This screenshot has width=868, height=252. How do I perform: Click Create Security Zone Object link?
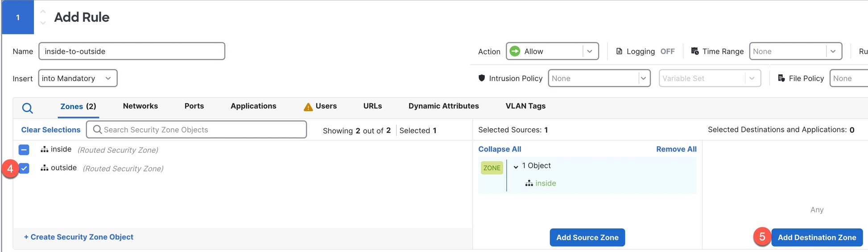pyautogui.click(x=79, y=237)
